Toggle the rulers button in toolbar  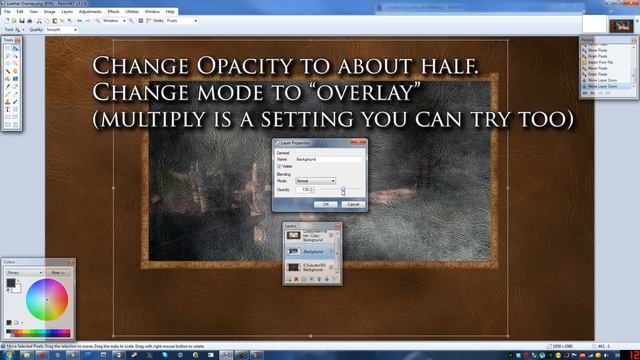148,20
